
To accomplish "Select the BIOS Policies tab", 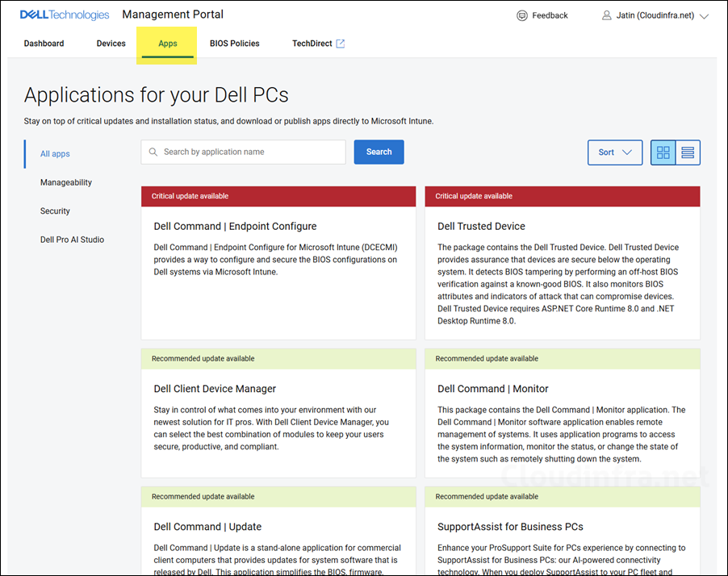I will [x=235, y=44].
